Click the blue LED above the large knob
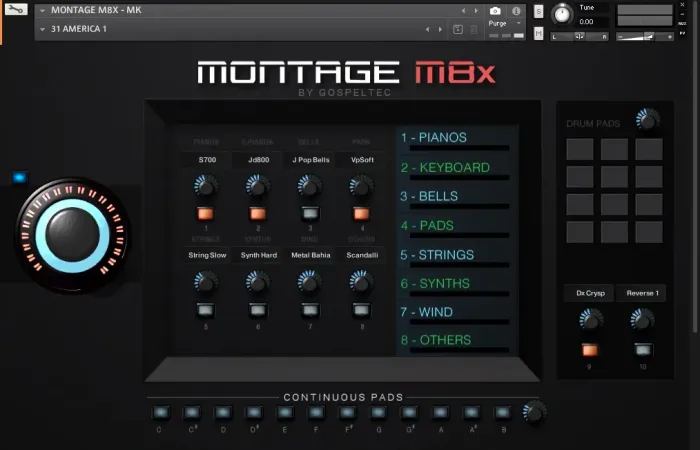Viewport: 700px width, 450px height. [x=19, y=177]
